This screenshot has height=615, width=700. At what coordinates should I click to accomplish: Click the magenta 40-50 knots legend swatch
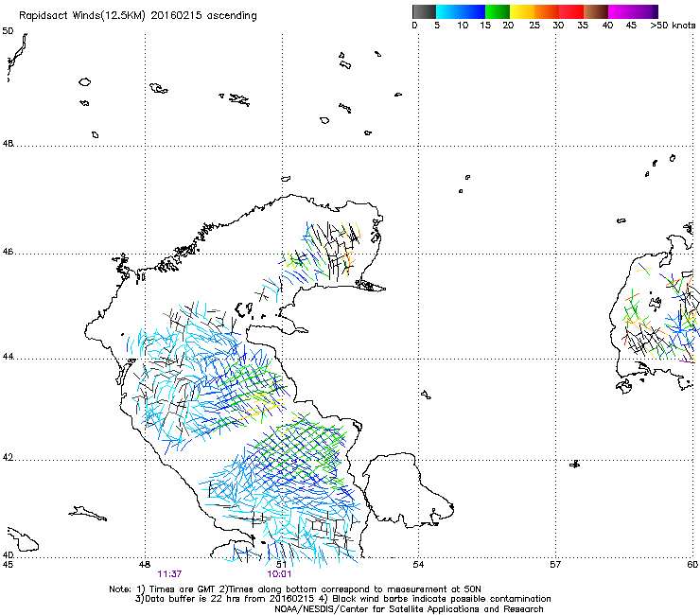pyautogui.click(x=633, y=11)
